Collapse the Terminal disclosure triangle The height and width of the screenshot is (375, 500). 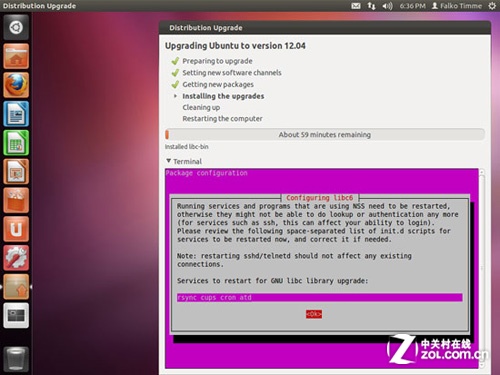click(x=168, y=161)
